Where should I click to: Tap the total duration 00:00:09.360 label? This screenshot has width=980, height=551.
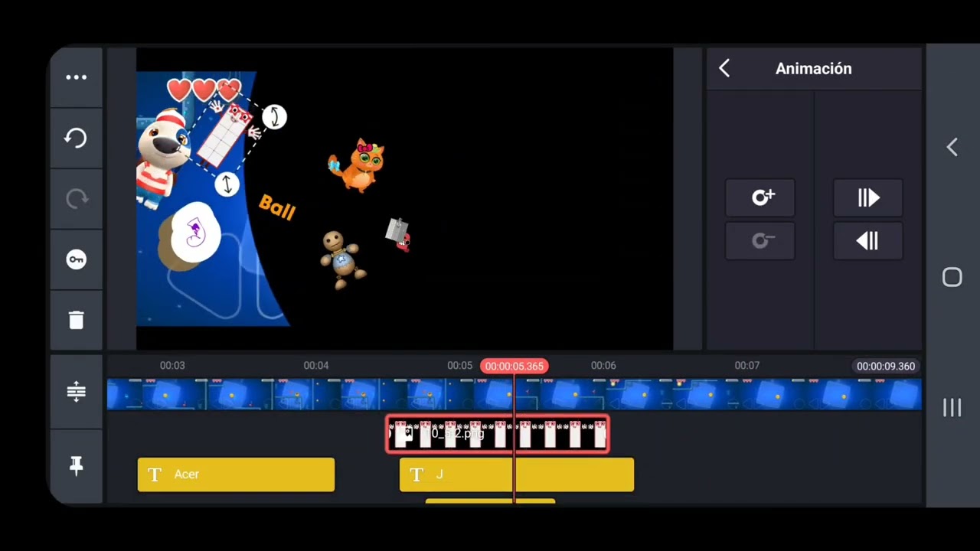[x=886, y=366]
